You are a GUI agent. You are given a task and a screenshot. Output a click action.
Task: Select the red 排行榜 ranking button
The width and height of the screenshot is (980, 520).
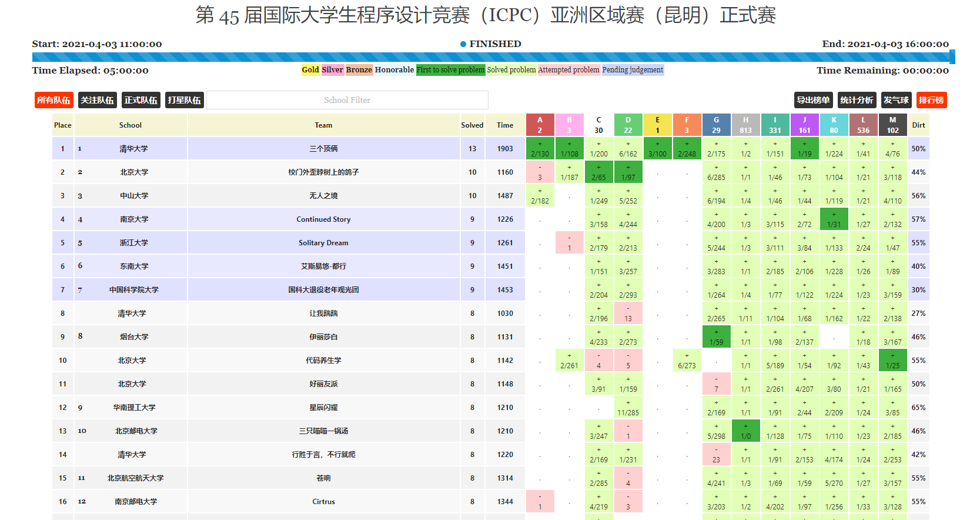(x=931, y=100)
